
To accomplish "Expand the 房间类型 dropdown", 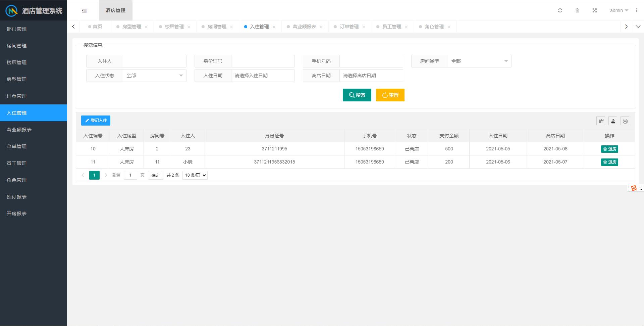I will coord(479,61).
